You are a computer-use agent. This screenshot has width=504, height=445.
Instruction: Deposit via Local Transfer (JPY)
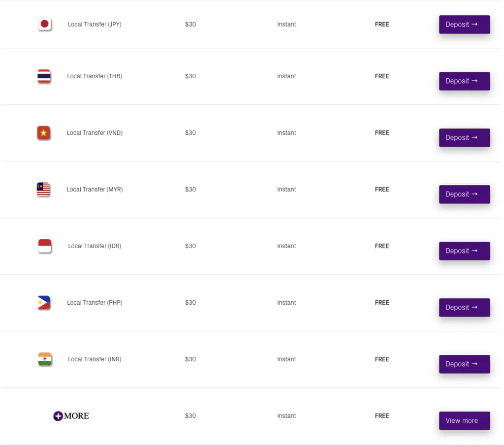coord(465,25)
